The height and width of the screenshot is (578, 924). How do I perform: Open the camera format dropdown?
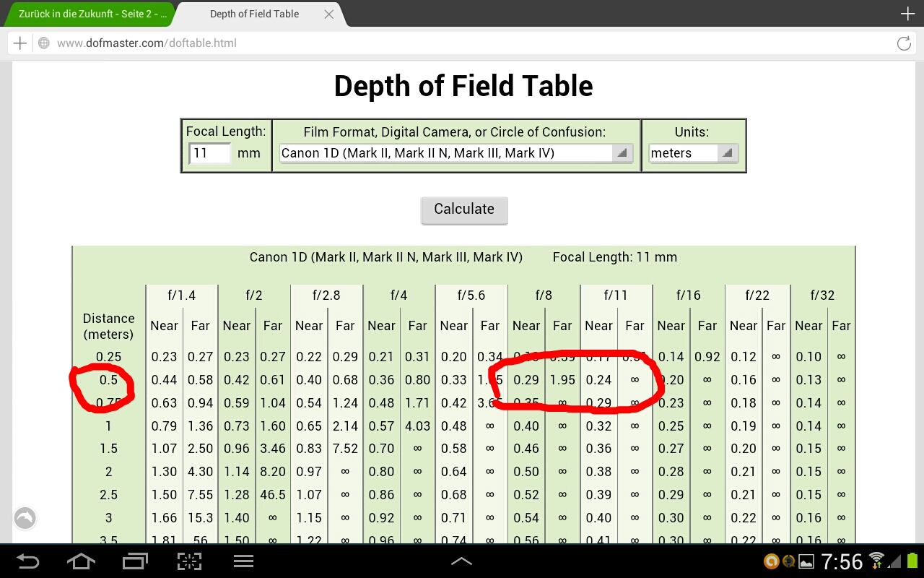coord(456,153)
